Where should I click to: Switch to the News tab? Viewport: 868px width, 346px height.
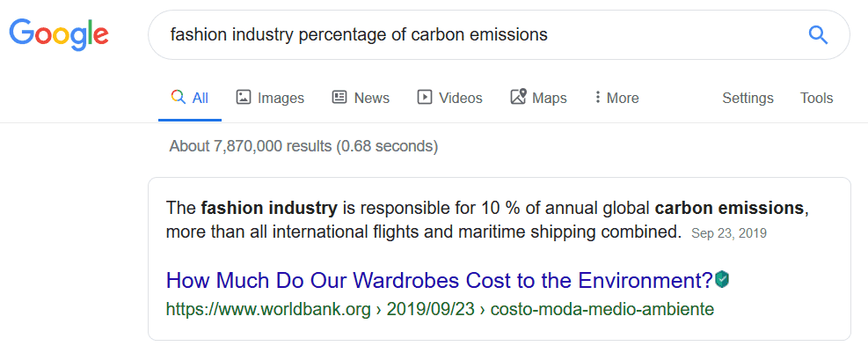pyautogui.click(x=361, y=98)
